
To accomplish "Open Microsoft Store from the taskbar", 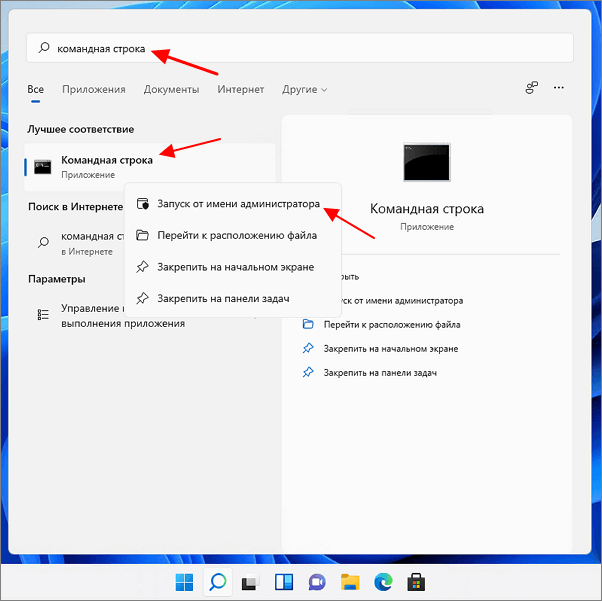I will point(416,582).
